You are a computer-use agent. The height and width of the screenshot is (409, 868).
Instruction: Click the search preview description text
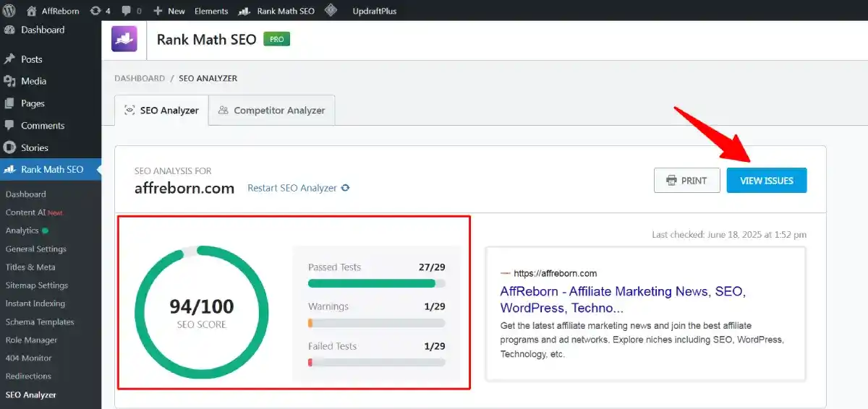[642, 340]
